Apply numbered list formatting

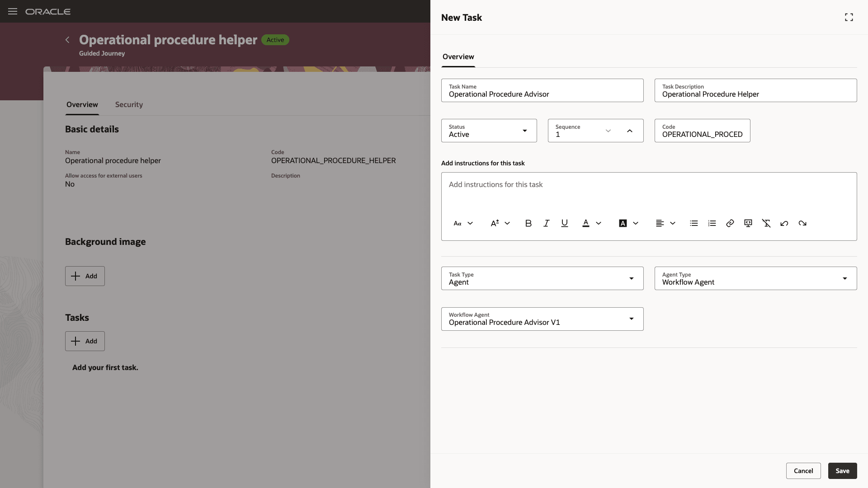point(712,223)
